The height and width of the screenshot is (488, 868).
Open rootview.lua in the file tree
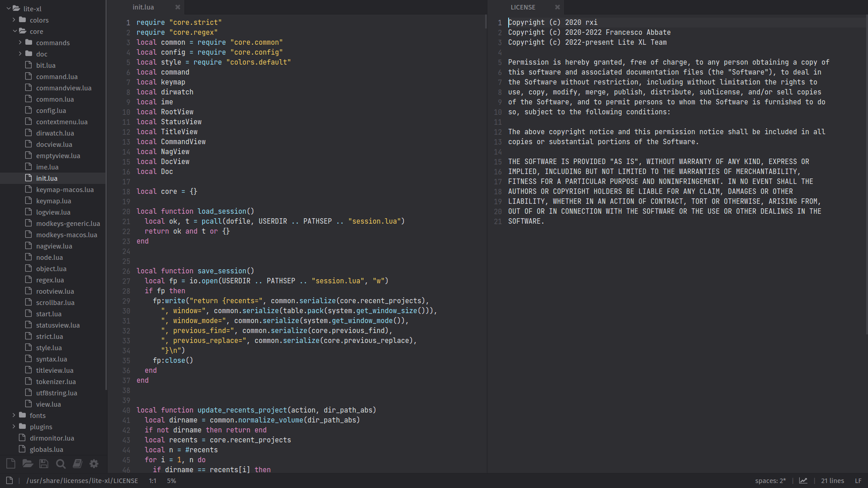click(x=53, y=291)
